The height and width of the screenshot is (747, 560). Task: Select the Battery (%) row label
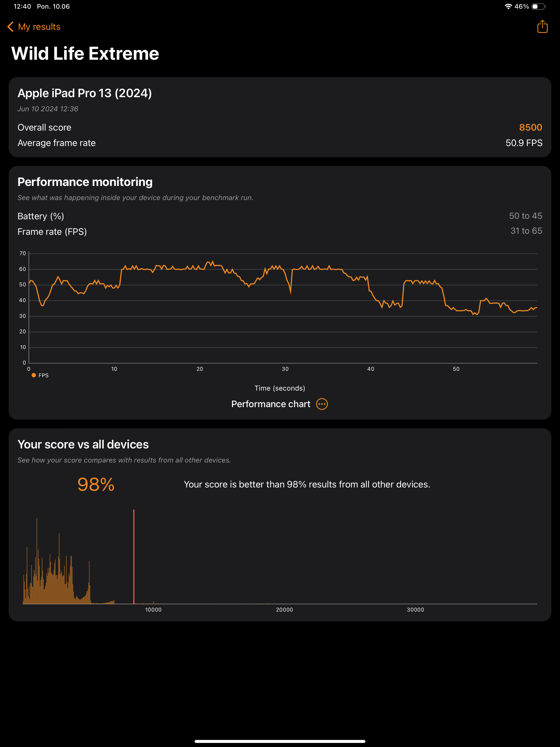point(41,216)
